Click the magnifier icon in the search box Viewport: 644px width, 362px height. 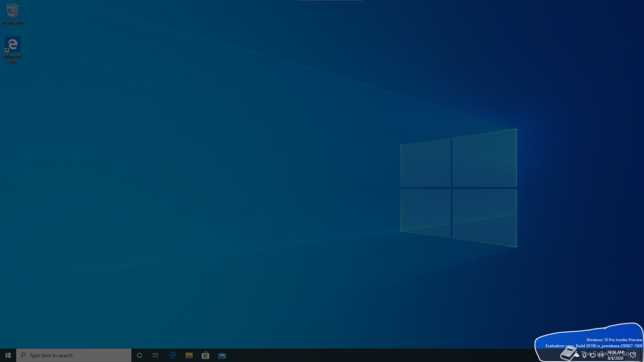coord(23,355)
